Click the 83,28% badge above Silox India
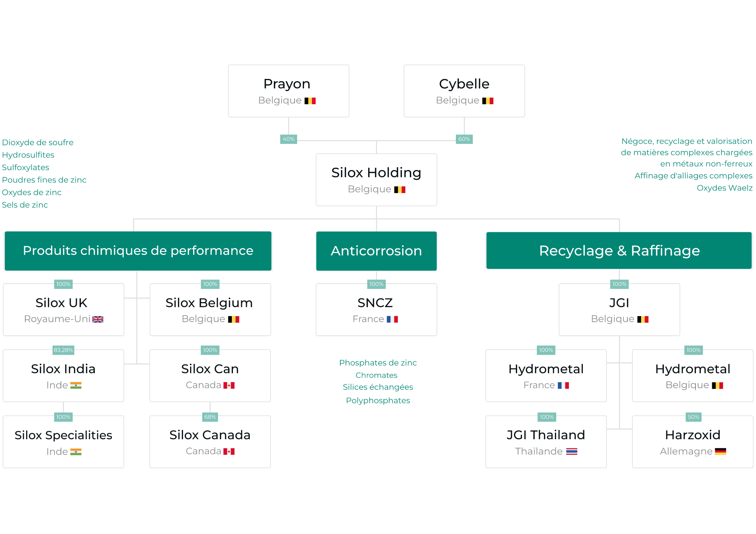Screen dimensions: 756x534 [x=63, y=350]
